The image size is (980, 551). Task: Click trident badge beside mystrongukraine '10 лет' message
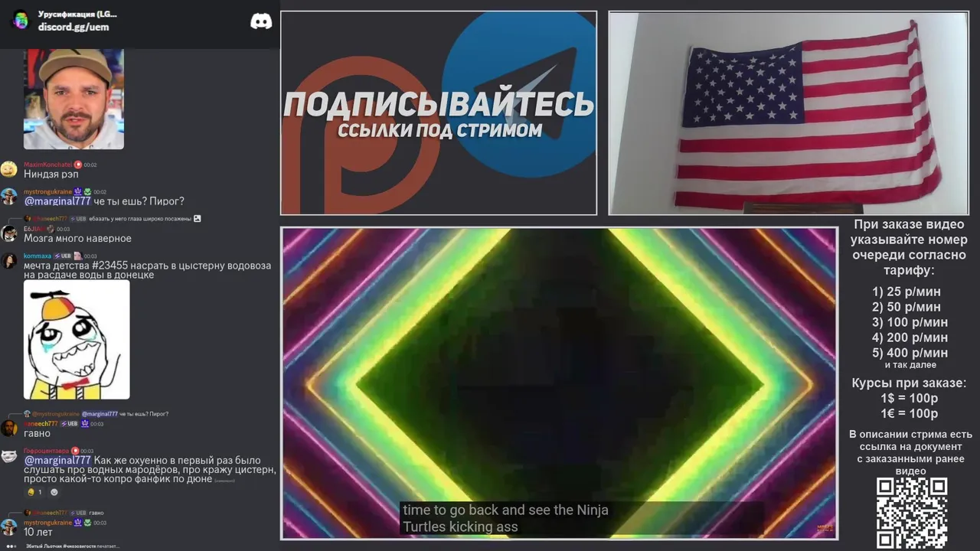pos(77,522)
